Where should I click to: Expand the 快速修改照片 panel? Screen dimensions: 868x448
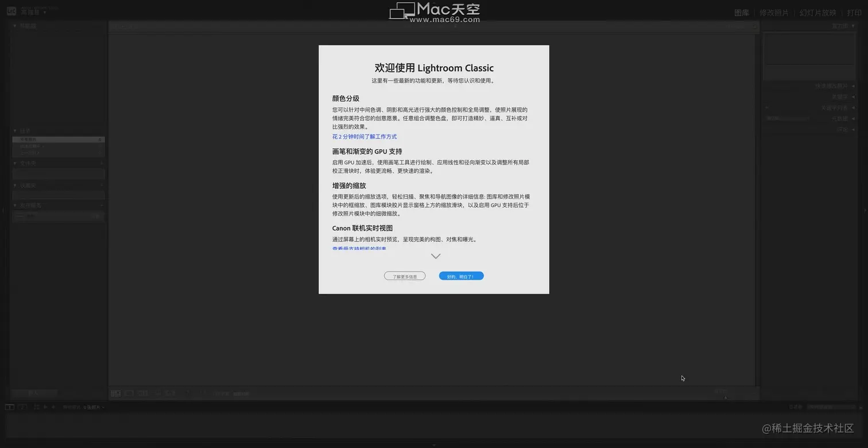pyautogui.click(x=854, y=86)
